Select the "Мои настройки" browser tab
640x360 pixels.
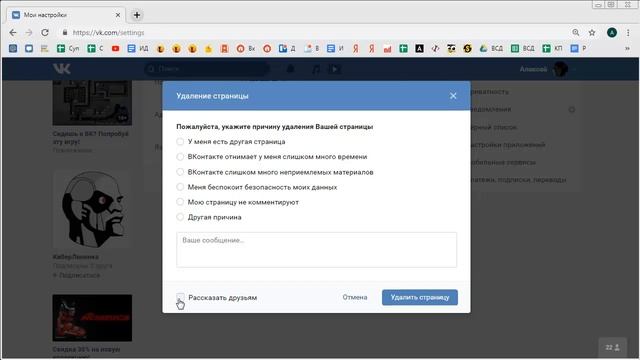click(66, 15)
